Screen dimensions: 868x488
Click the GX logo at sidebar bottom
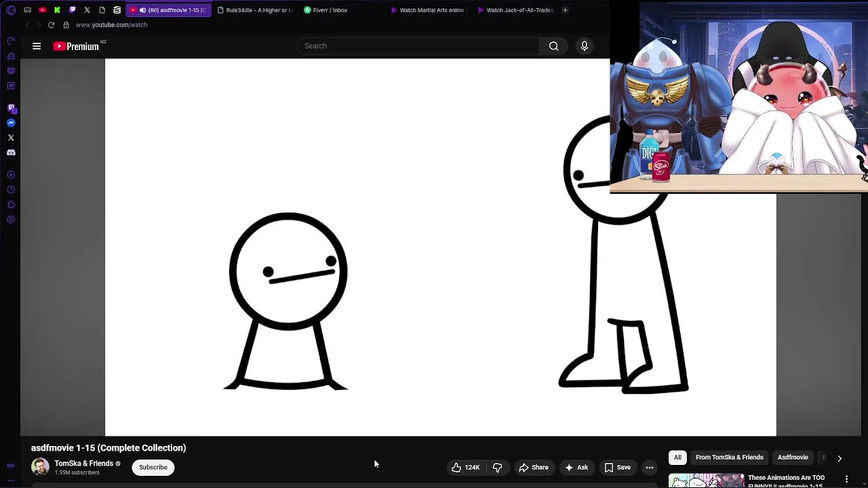(11, 466)
